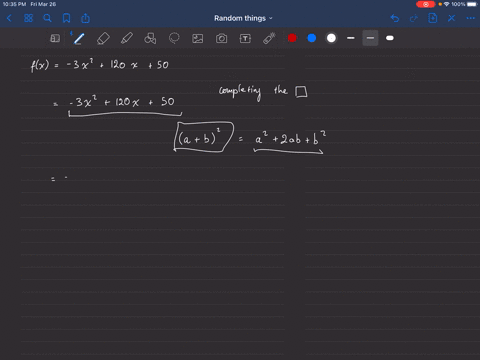
Task: Select the Shapes tool
Action: coord(150,38)
